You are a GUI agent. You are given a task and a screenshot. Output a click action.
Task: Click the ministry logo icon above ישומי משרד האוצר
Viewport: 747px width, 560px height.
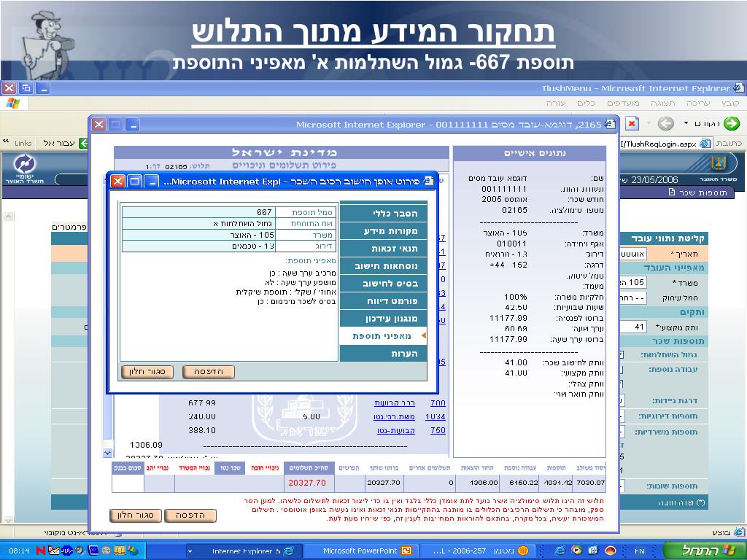pos(24,165)
